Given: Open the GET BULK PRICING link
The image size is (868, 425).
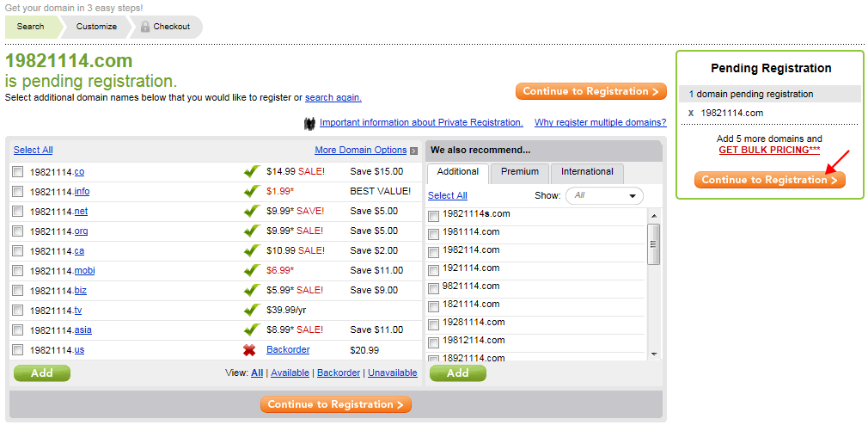Looking at the screenshot, I should [769, 151].
